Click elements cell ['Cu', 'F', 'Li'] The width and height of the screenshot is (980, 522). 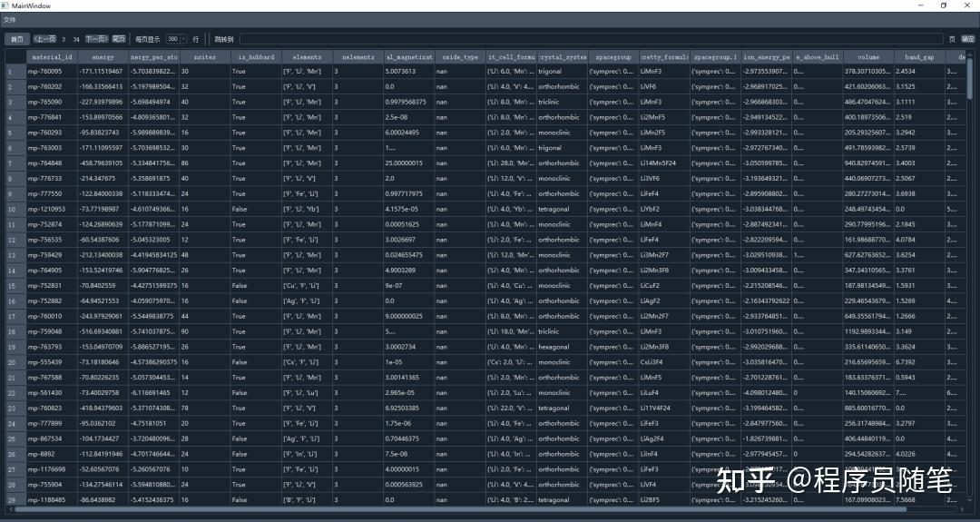pos(307,286)
